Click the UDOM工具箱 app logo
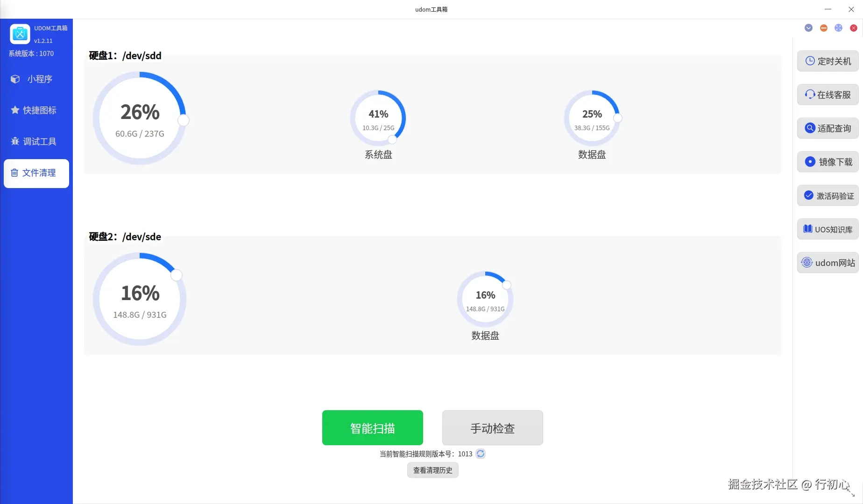The image size is (863, 504). click(20, 34)
